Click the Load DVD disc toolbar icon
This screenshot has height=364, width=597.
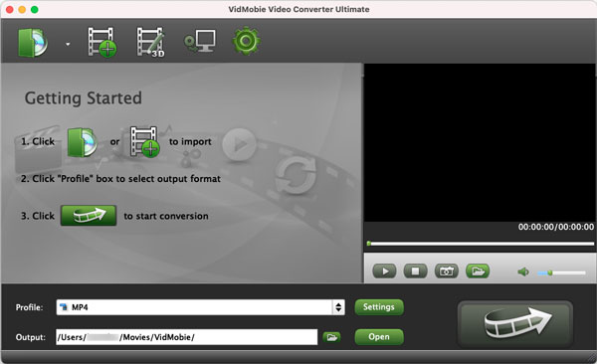(33, 43)
